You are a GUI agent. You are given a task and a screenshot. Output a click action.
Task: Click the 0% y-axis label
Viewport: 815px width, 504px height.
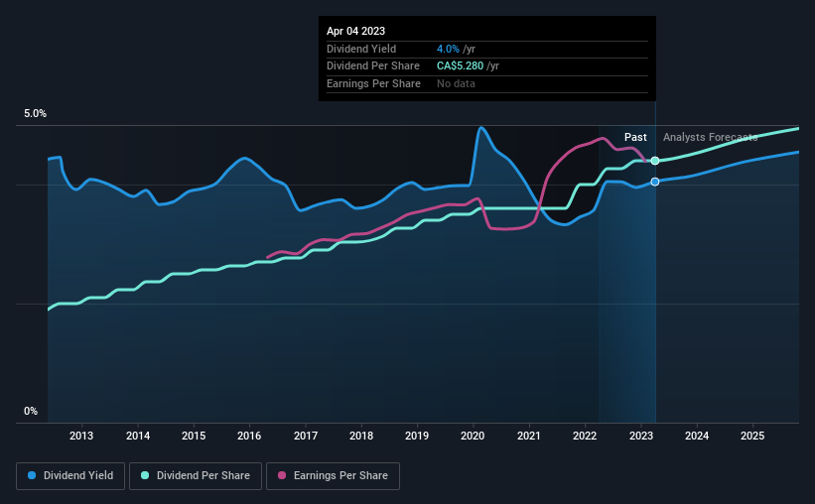point(31,411)
